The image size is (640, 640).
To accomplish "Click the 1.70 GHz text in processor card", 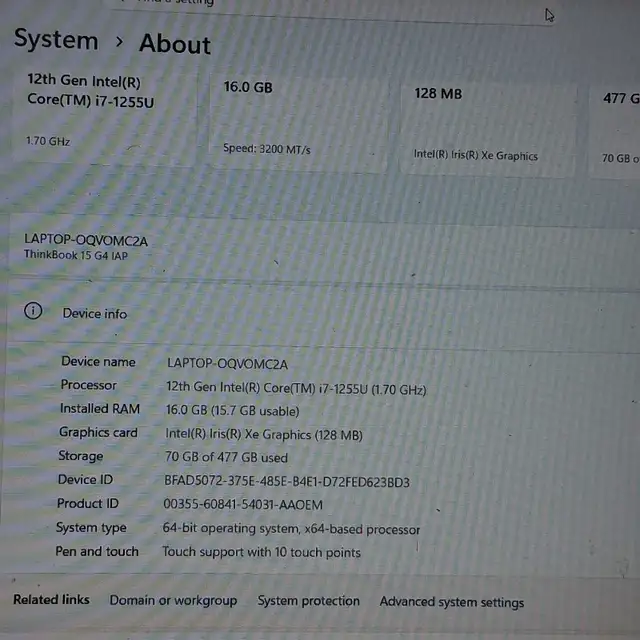I will pyautogui.click(x=48, y=141).
